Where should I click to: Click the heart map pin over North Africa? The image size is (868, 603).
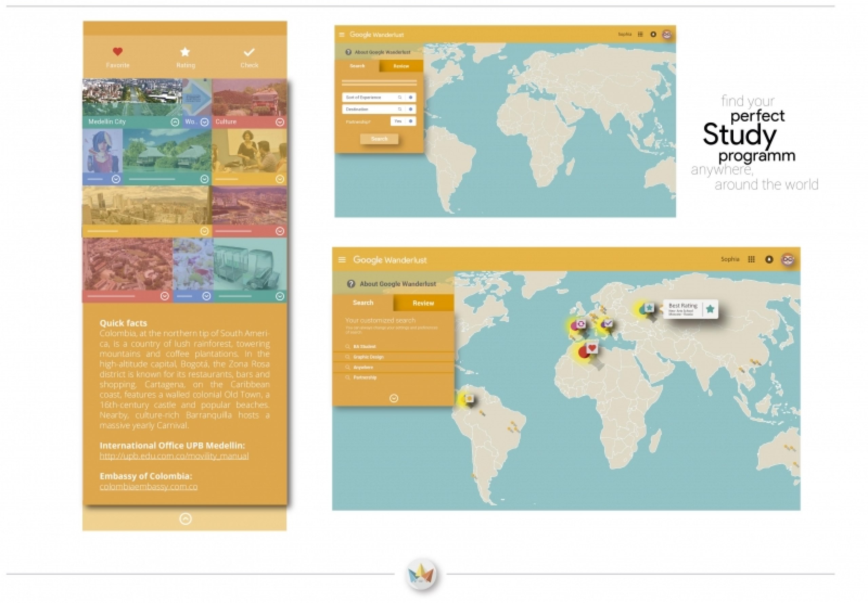pyautogui.click(x=592, y=348)
